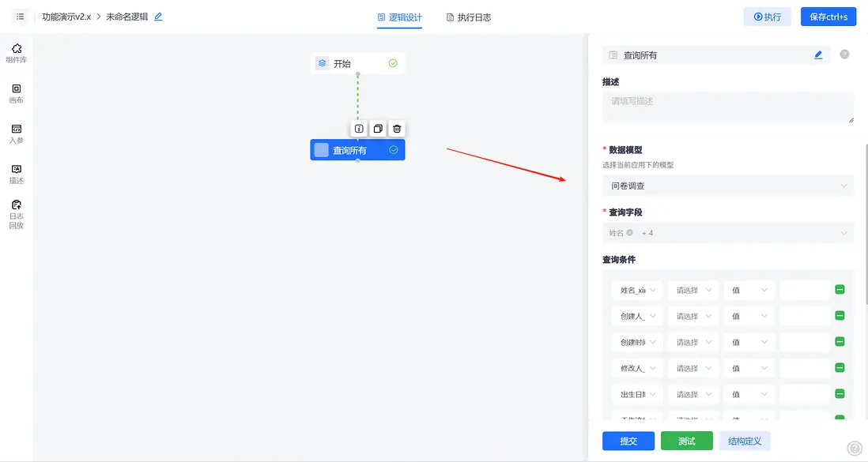This screenshot has height=462, width=868.
Task: Open the 创建人_ field dropdown
Action: pos(637,316)
